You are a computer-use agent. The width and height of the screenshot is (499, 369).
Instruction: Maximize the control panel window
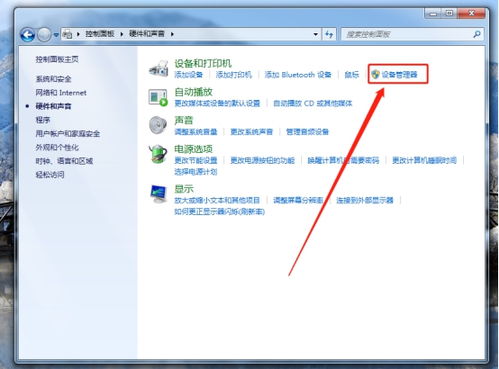(449, 13)
